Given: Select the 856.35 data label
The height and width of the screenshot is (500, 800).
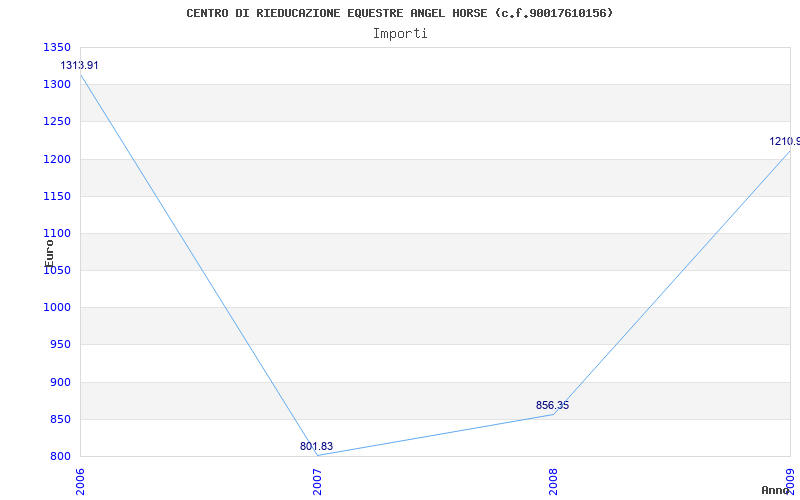Looking at the screenshot, I should pos(552,406).
